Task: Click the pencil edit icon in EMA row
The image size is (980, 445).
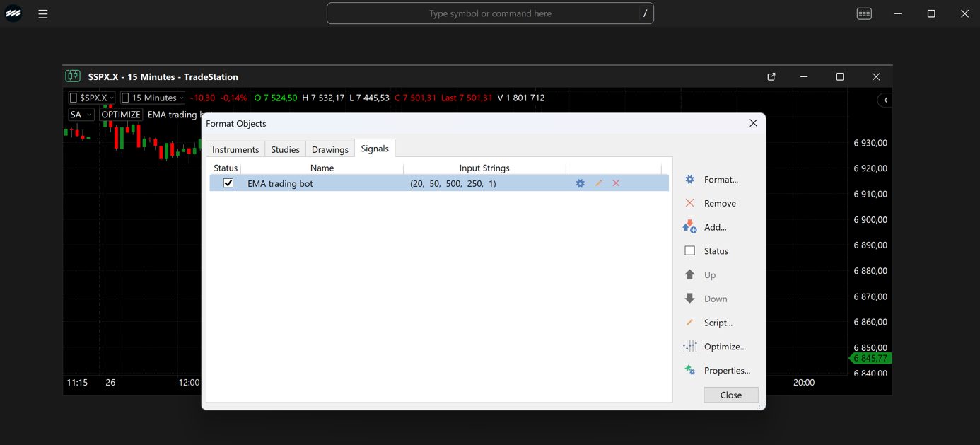Action: point(599,183)
